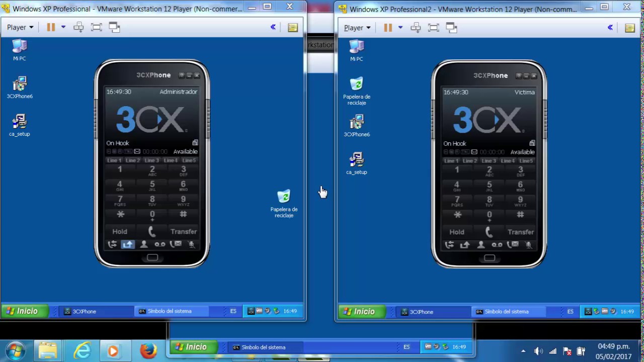Click full screen icon in Professional2 toolbar
The width and height of the screenshot is (644, 362).
pos(434,28)
